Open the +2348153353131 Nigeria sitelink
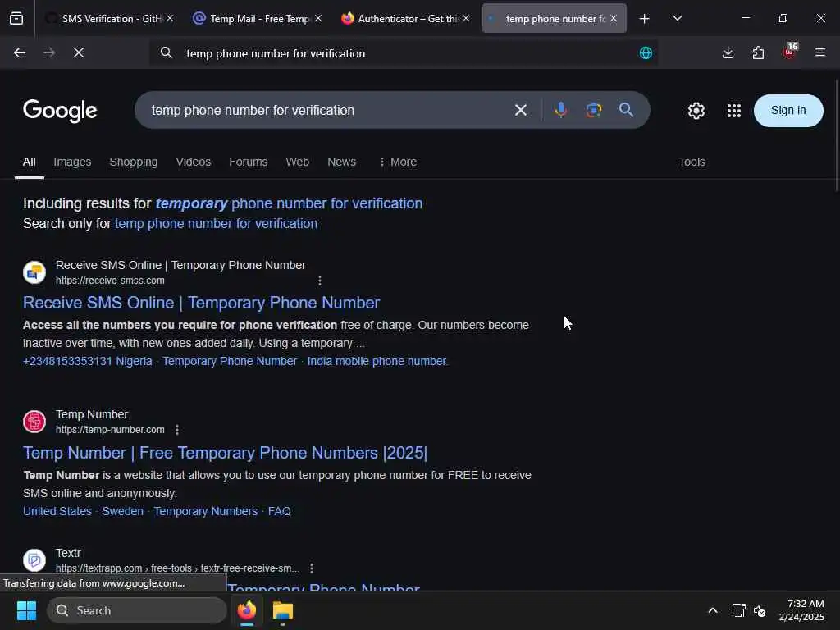 (x=87, y=362)
